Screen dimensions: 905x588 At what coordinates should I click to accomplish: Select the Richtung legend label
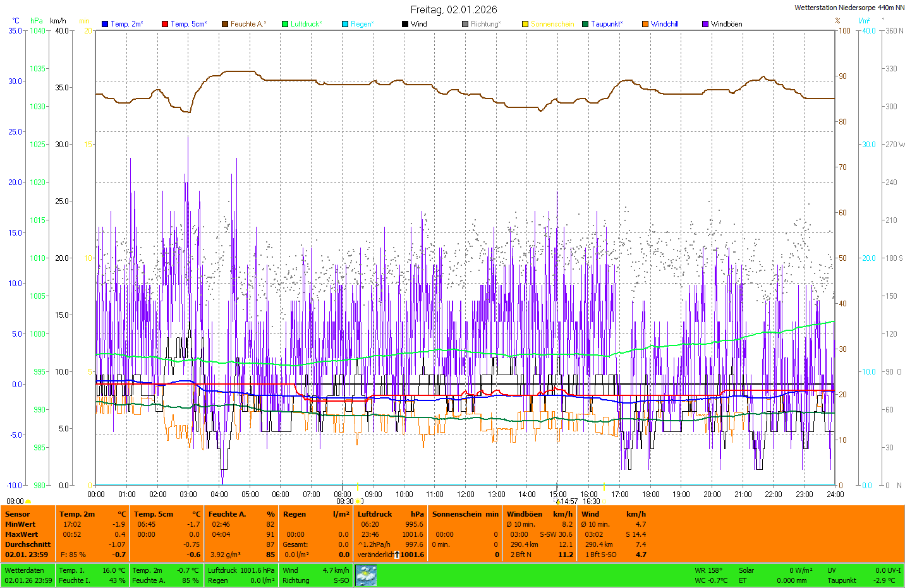(x=485, y=24)
